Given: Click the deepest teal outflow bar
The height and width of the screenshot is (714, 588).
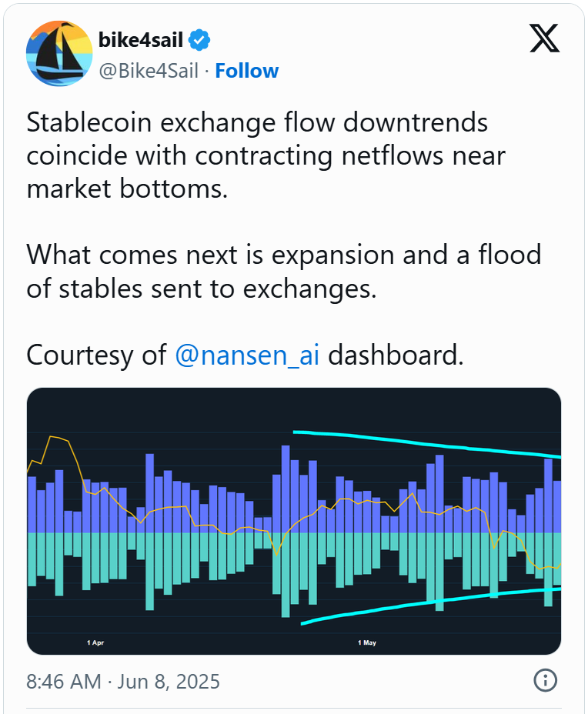Looking at the screenshot, I should click(286, 575).
